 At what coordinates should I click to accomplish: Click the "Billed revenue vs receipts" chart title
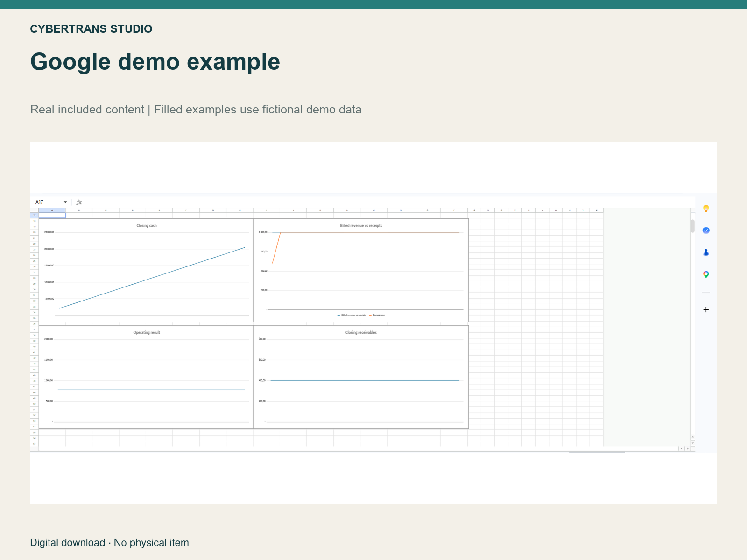(x=361, y=226)
